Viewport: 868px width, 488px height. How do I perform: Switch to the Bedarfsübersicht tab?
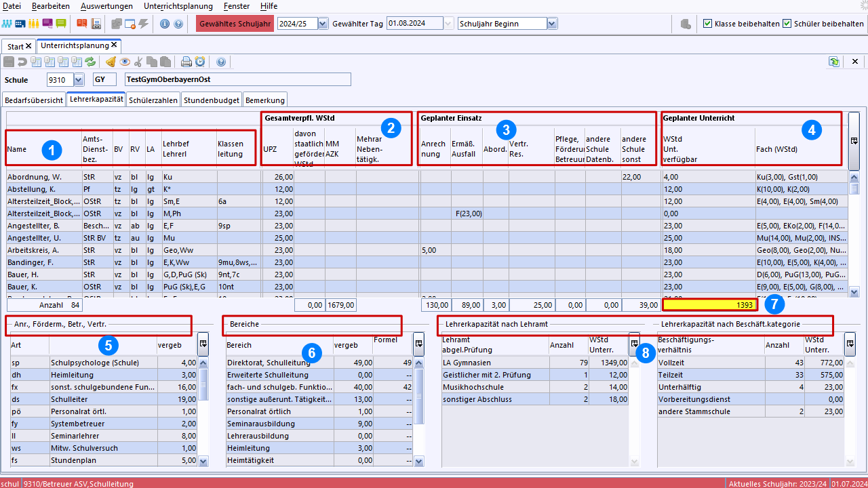point(34,100)
